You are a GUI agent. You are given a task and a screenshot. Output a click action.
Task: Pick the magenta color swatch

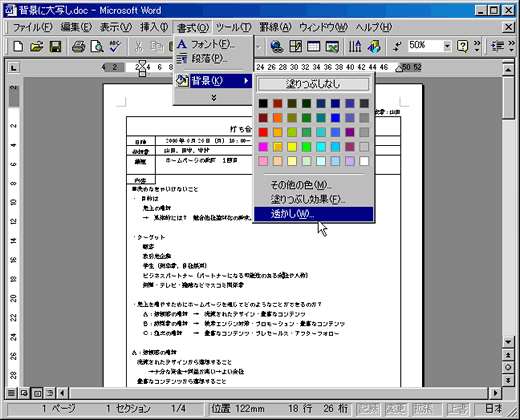coord(263,147)
